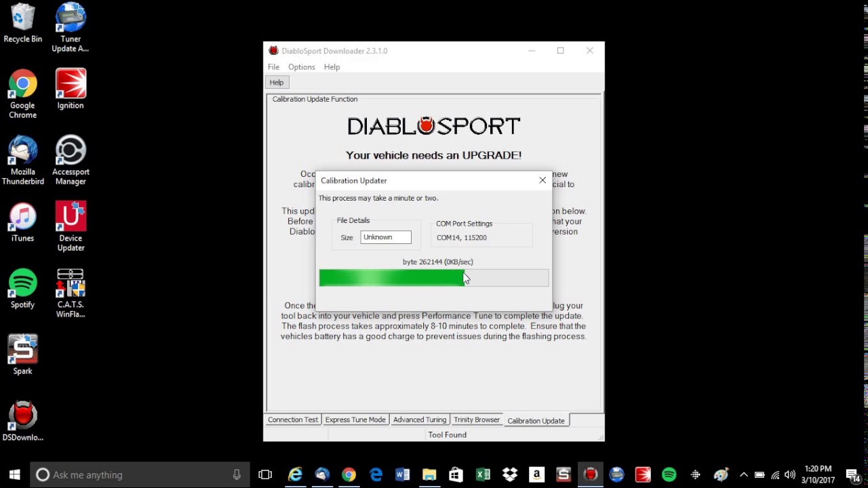
Task: Maximize the DiabloSport Downloader window
Action: 561,51
